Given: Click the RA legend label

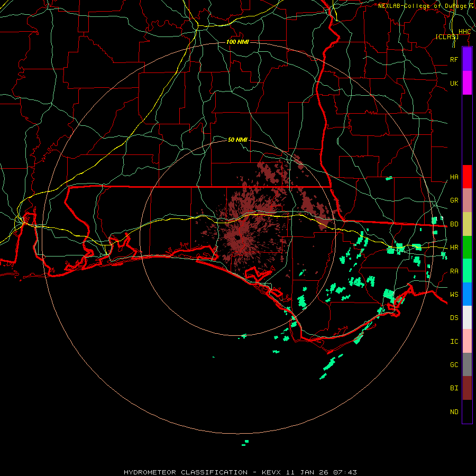Looking at the screenshot, I should tap(454, 271).
